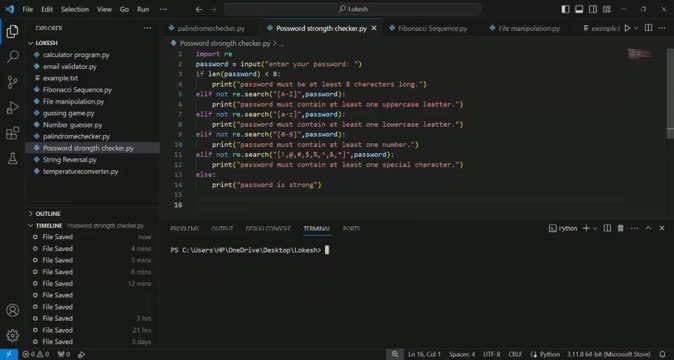Open the Selection menu

(x=75, y=9)
